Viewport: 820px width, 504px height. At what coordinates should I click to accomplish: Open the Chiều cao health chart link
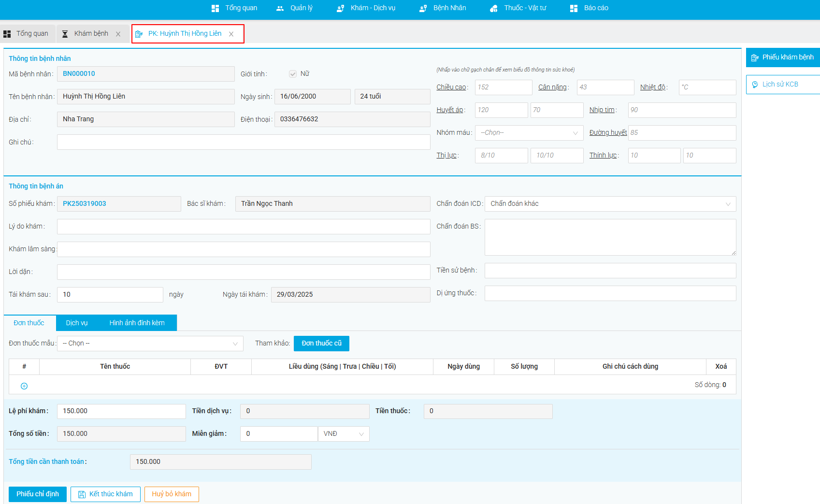(x=451, y=87)
